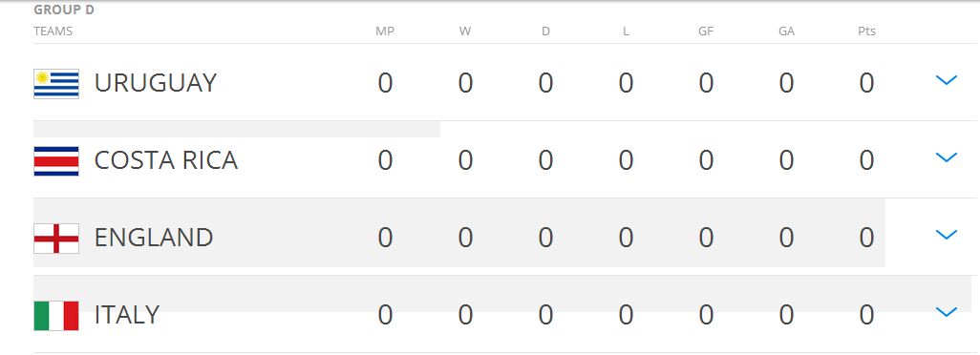Viewport: 980px width, 355px height.
Task: Click the Costa Rica flag icon
Action: 56,161
